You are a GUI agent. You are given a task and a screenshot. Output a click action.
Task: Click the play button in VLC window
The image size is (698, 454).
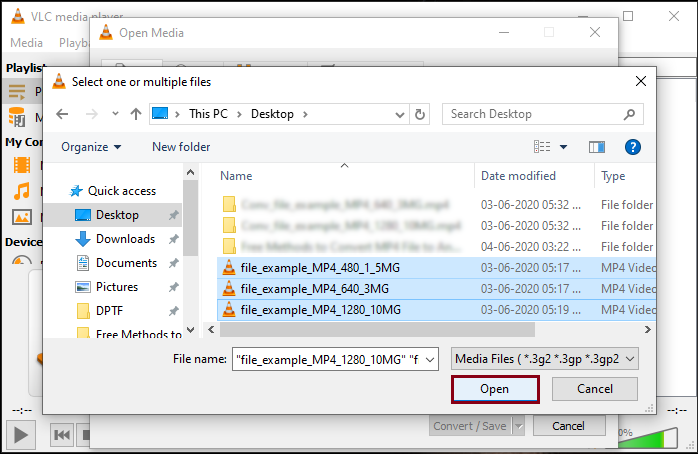[20, 435]
